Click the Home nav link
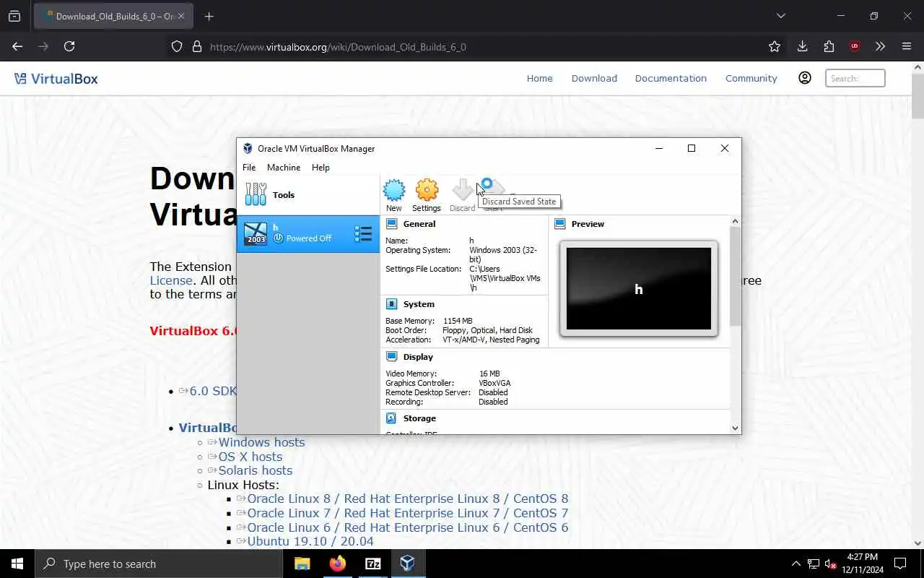Image resolution: width=924 pixels, height=578 pixels. coord(539,78)
